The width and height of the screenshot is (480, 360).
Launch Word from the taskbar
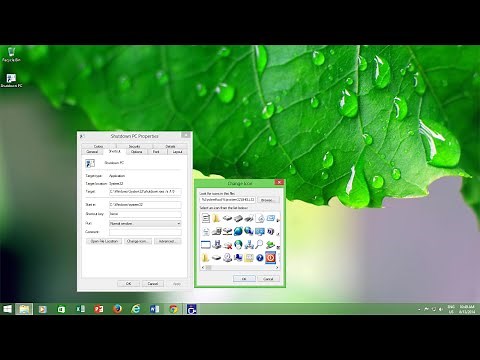tap(154, 309)
